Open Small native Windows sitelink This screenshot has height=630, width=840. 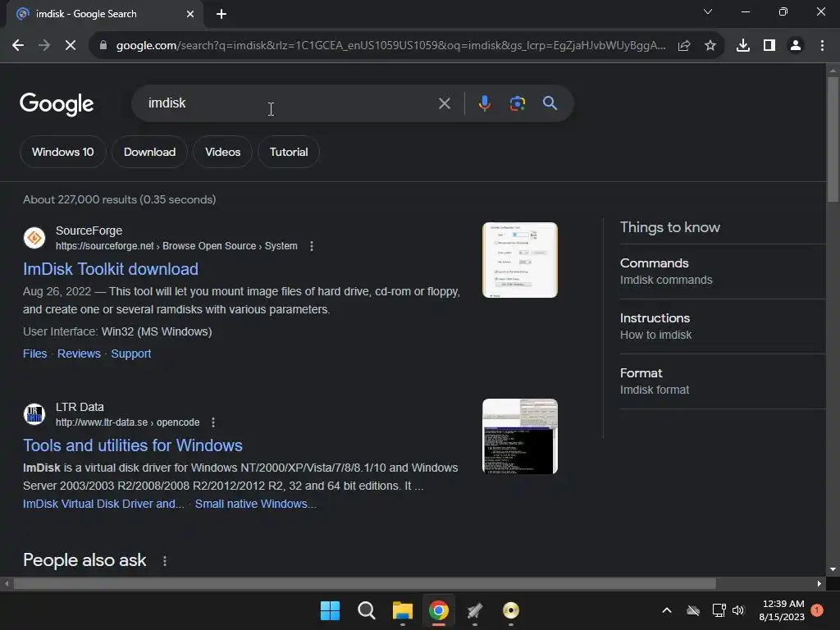pos(256,504)
